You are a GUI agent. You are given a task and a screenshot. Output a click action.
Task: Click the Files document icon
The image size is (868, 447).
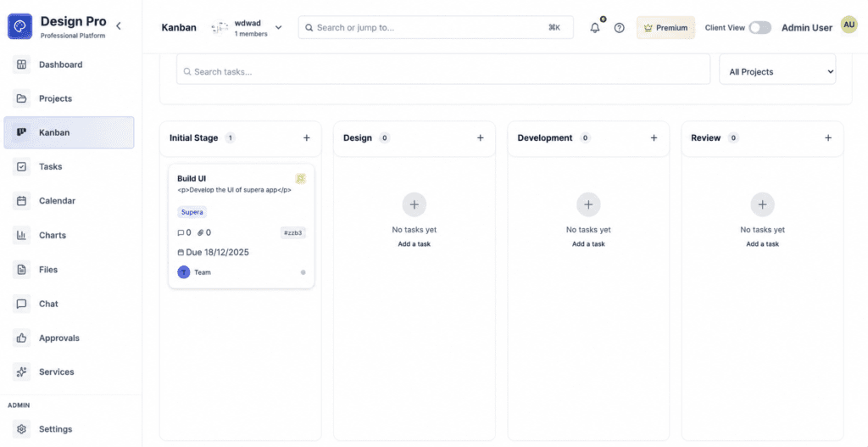pyautogui.click(x=21, y=270)
